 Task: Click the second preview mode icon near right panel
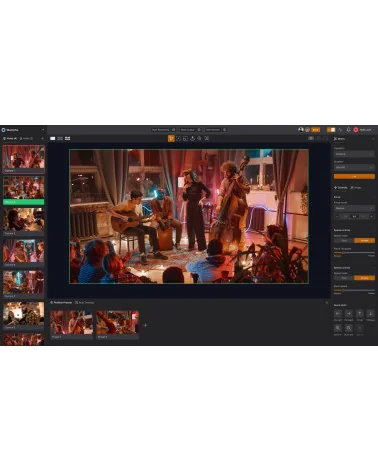coord(318,138)
